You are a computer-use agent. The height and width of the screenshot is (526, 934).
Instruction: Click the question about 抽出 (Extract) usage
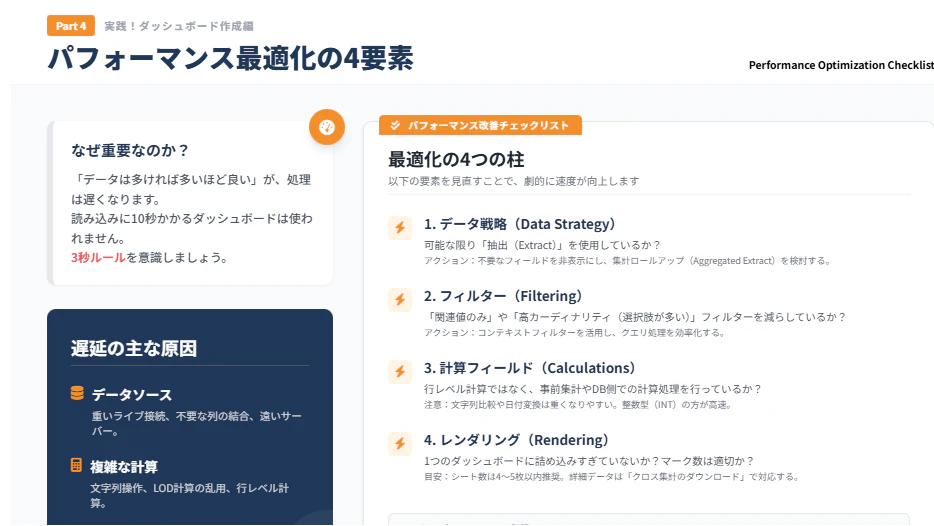tap(542, 245)
